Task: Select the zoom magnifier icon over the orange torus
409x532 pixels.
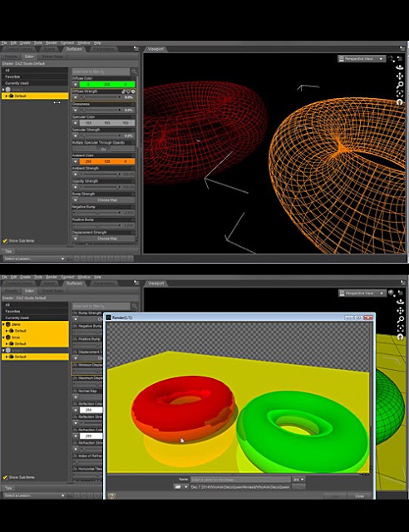Action: click(x=401, y=85)
